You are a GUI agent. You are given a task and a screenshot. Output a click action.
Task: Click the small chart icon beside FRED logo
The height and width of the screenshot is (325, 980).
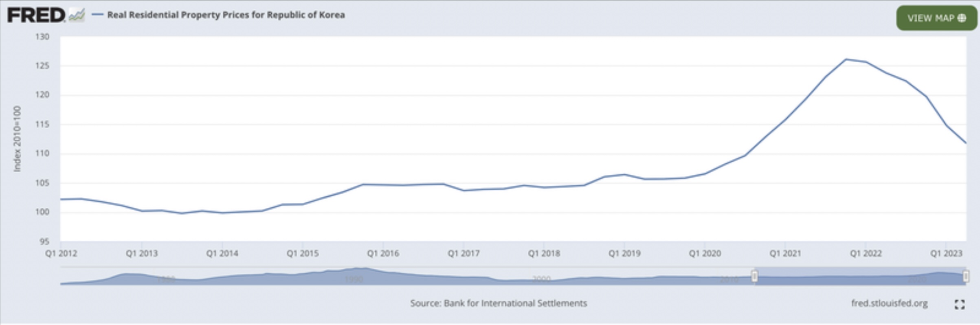click(x=77, y=15)
